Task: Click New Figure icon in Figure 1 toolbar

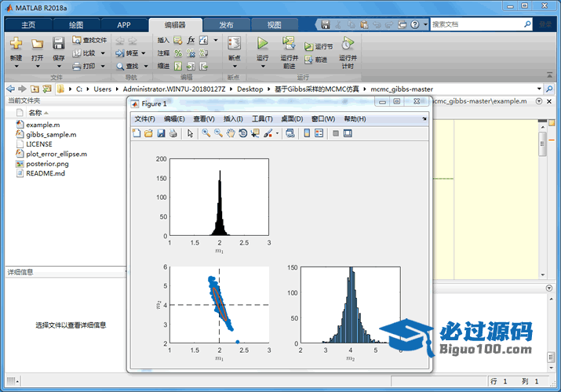Action: [137, 133]
